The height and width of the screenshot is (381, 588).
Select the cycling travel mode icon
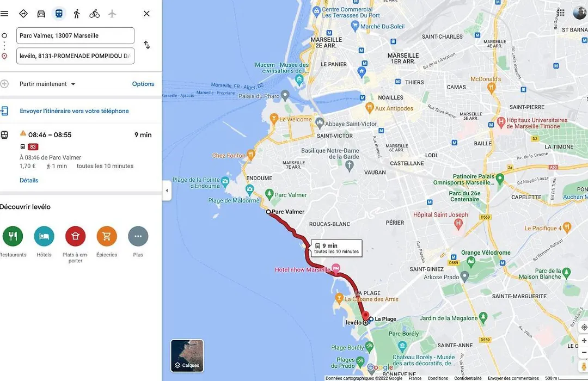[x=95, y=14]
